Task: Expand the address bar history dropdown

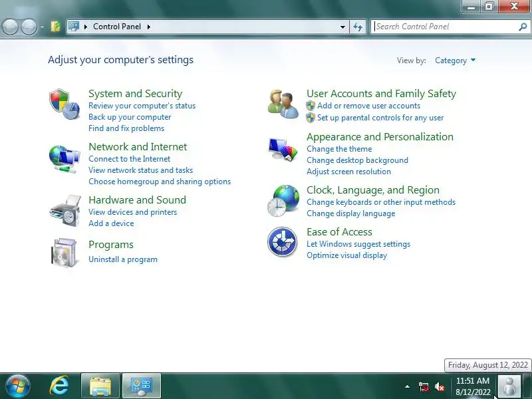Action: pos(342,27)
